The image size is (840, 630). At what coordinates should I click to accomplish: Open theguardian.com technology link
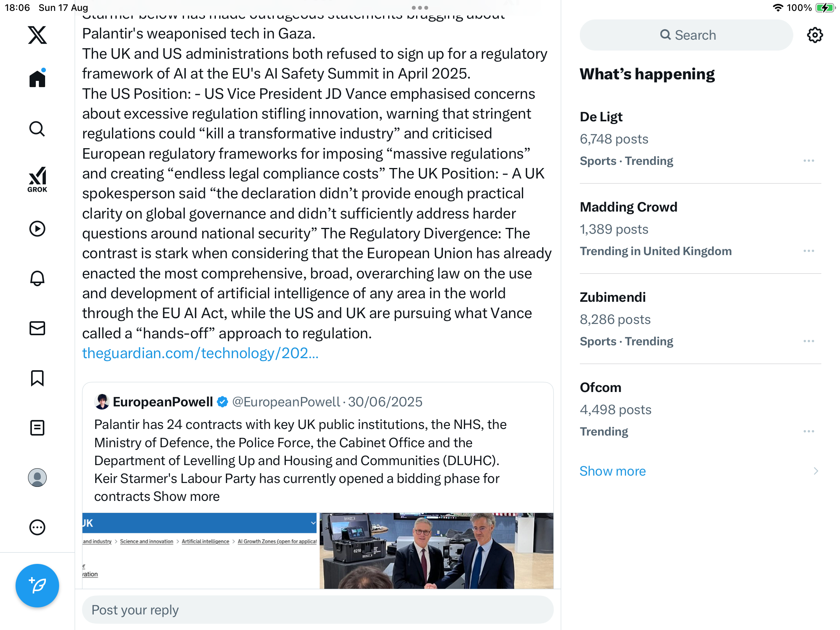point(200,353)
